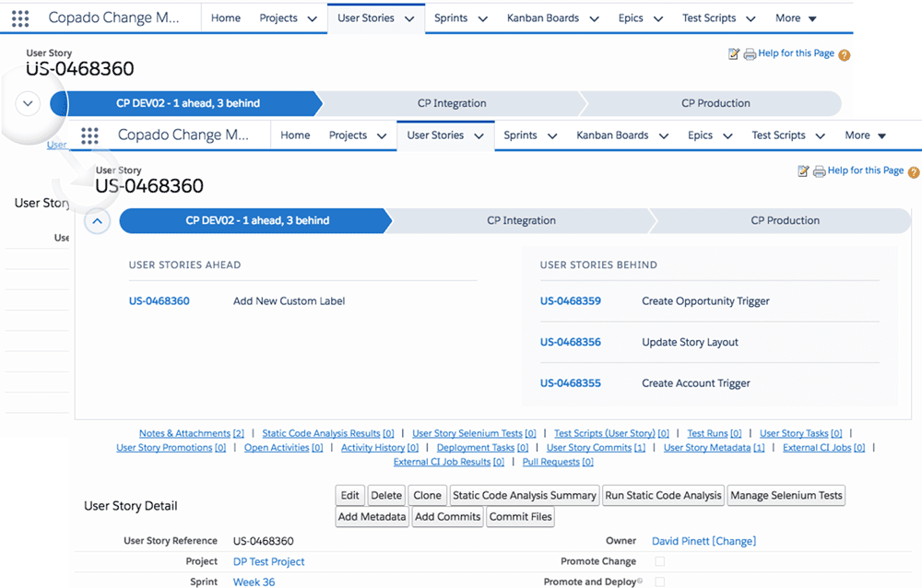Click Commit Files button
This screenshot has width=922, height=588.
click(520, 517)
